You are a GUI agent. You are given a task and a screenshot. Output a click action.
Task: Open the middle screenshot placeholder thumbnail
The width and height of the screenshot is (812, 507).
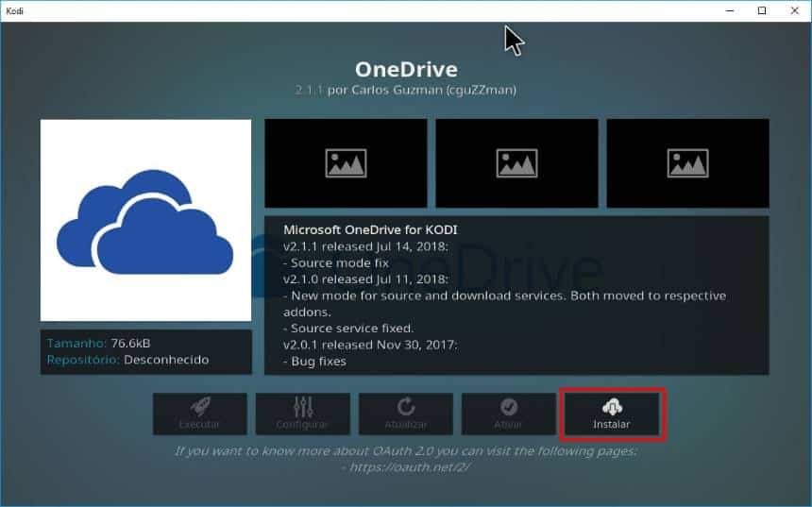516,163
